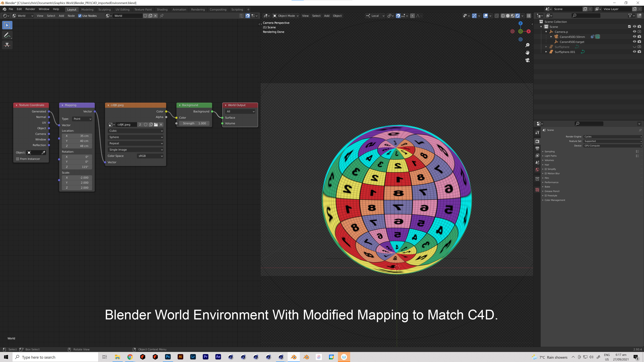The width and height of the screenshot is (644, 362).
Task: Unlink image with X in cdlJK.jpeg node
Action: tap(161, 125)
